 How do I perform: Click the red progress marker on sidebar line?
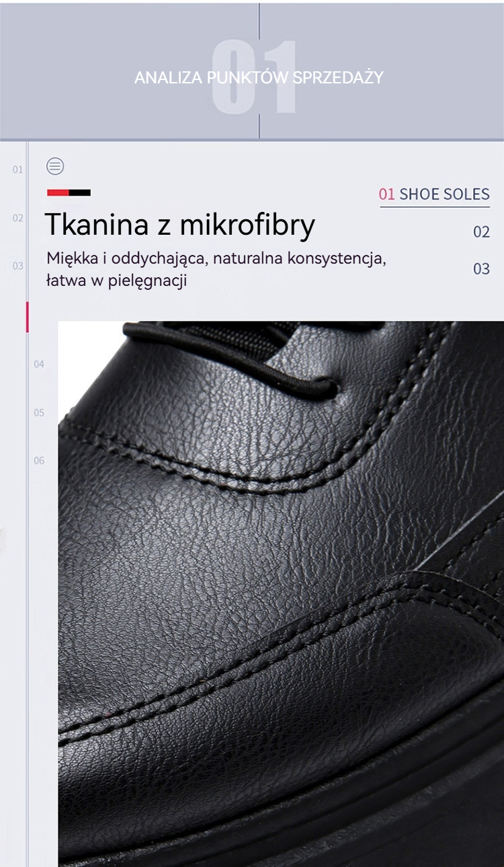tap(28, 317)
